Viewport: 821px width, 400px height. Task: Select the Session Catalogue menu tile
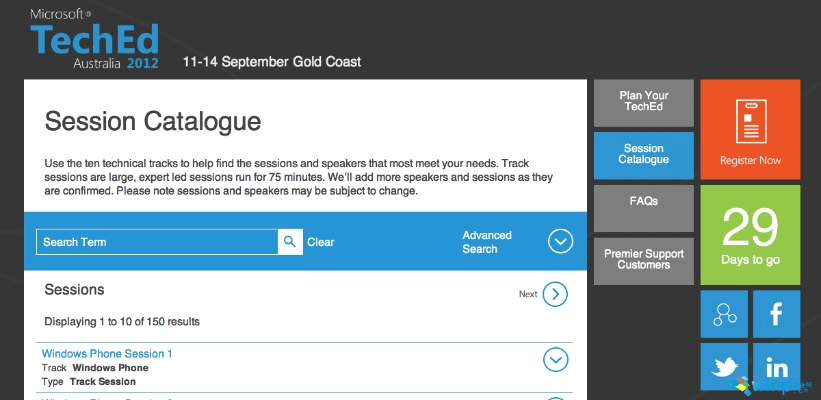click(x=643, y=154)
